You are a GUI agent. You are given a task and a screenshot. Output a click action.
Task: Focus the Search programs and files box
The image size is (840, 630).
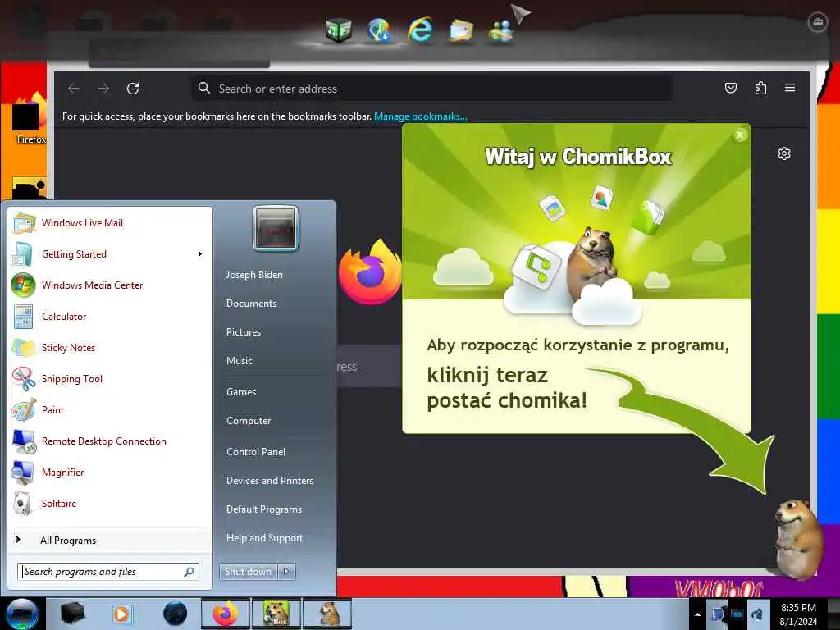coord(108,572)
